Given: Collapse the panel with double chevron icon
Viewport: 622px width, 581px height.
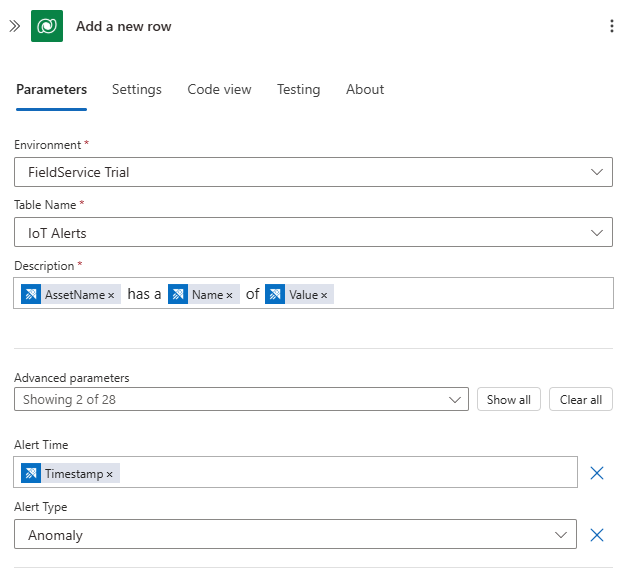Looking at the screenshot, I should pos(14,27).
